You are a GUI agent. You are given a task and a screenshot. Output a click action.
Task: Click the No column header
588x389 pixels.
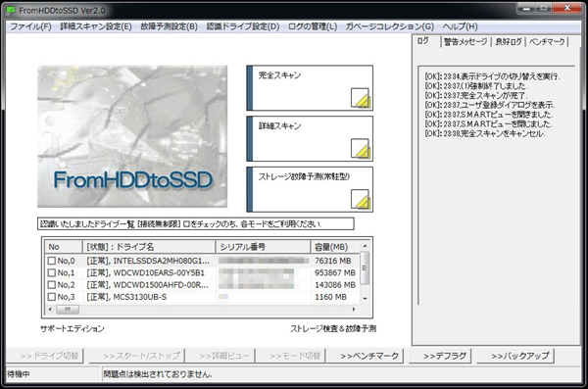click(x=64, y=247)
